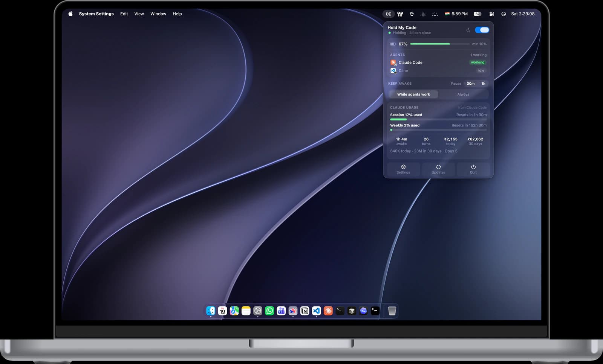Click the three-forks icon in the menu bar
Screen dimensions: 603x364
400,14
